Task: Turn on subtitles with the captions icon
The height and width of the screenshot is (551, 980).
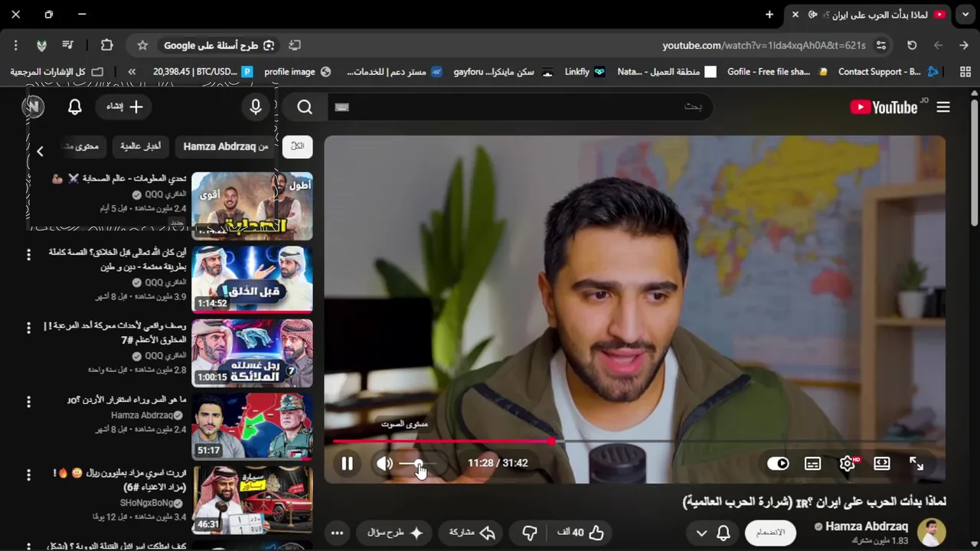Action: click(x=812, y=463)
